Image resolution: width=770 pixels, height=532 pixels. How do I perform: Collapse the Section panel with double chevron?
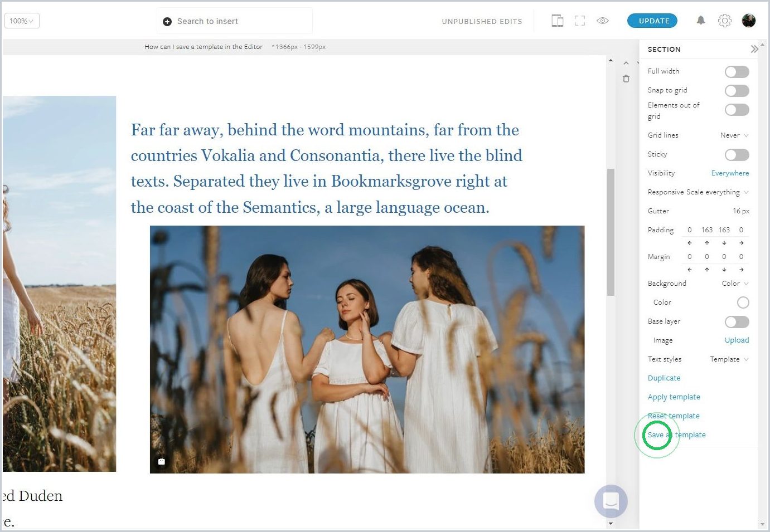pos(754,49)
